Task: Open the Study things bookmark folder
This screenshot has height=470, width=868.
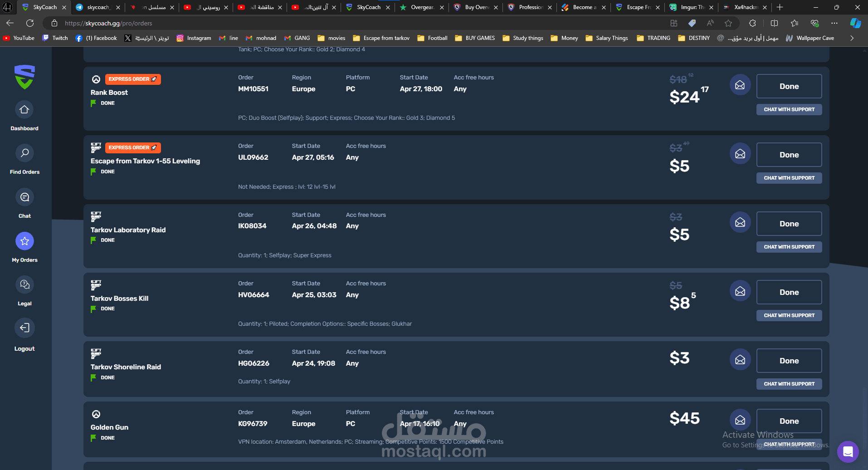Action: 522,38
